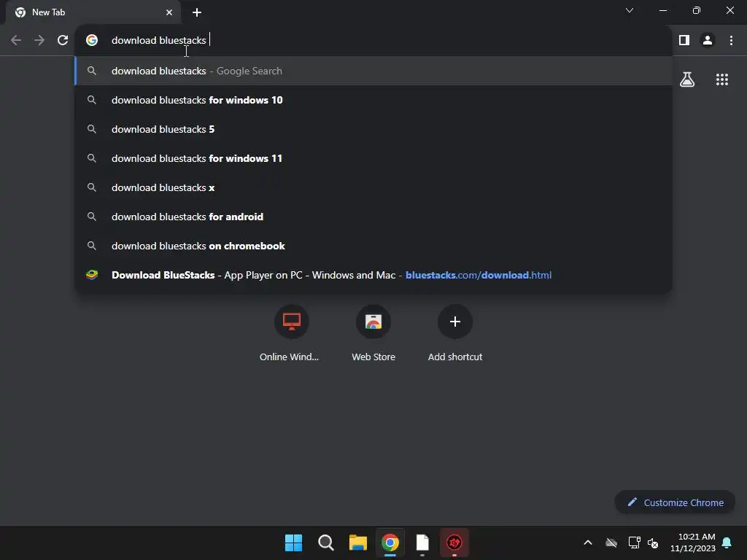
Task: Open the Chrome Labs flask icon
Action: (x=687, y=79)
